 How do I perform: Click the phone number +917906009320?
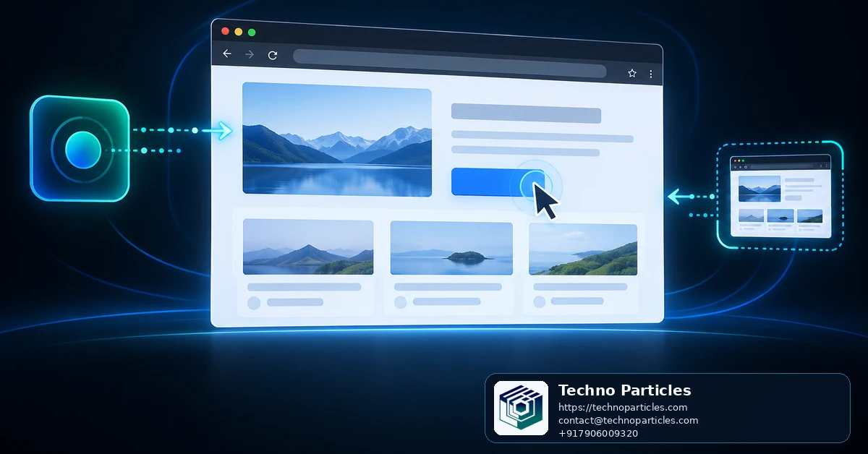tap(598, 433)
